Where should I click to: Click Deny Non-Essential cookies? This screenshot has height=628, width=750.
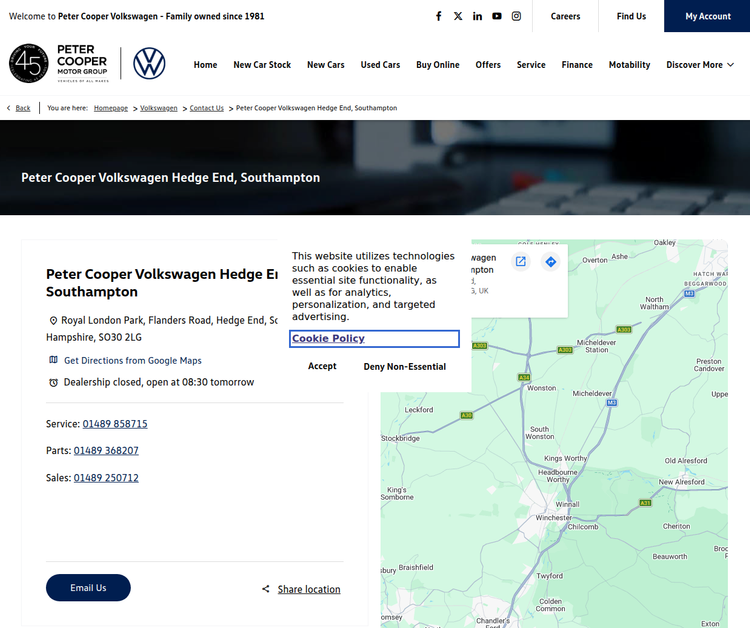405,367
